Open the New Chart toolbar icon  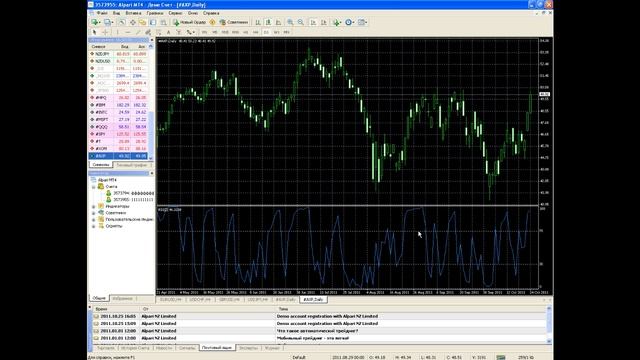click(x=95, y=22)
